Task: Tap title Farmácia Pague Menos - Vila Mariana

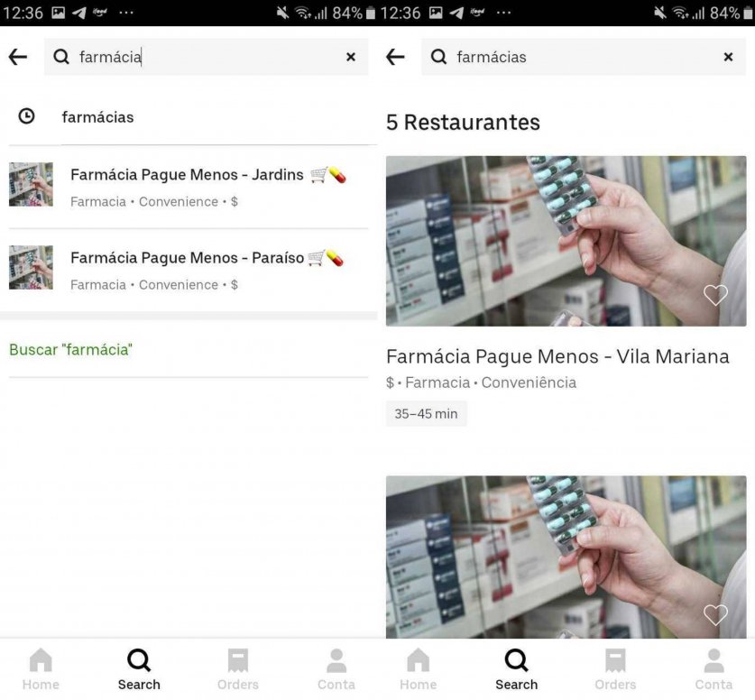Action: [x=557, y=356]
